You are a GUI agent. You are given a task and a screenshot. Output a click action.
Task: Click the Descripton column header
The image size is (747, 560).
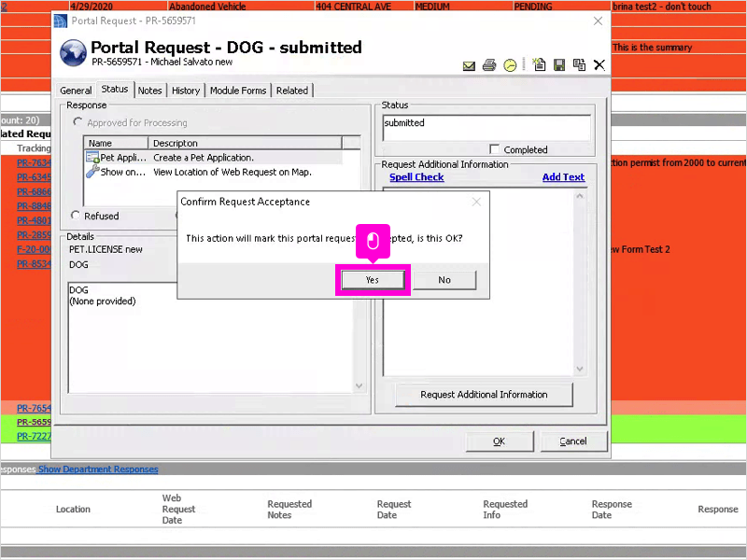(245, 143)
